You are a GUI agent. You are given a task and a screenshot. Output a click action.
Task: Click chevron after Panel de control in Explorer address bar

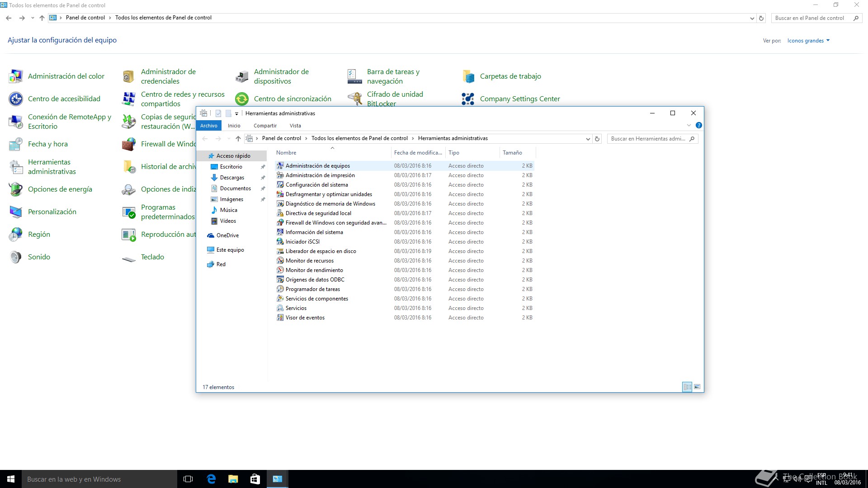306,139
